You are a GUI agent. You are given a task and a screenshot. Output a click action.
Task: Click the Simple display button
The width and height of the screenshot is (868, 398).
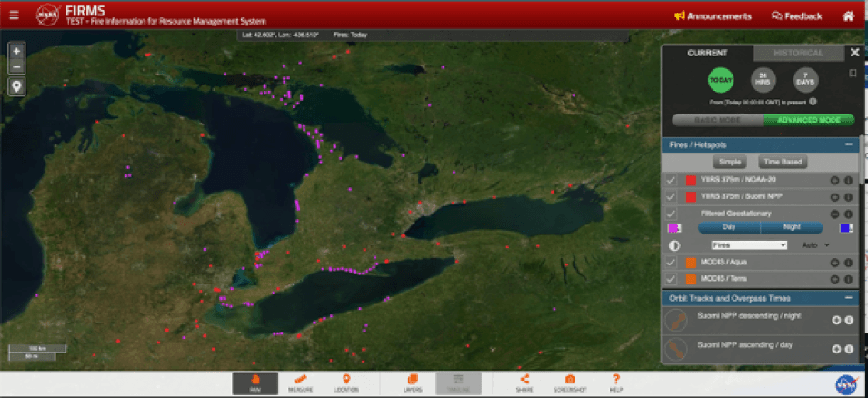point(730,162)
